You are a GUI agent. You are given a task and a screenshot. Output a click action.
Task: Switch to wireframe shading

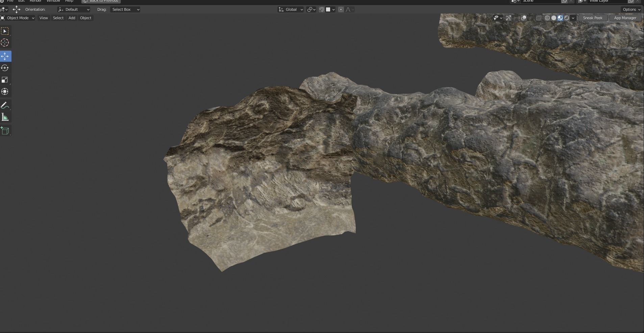pos(547,18)
